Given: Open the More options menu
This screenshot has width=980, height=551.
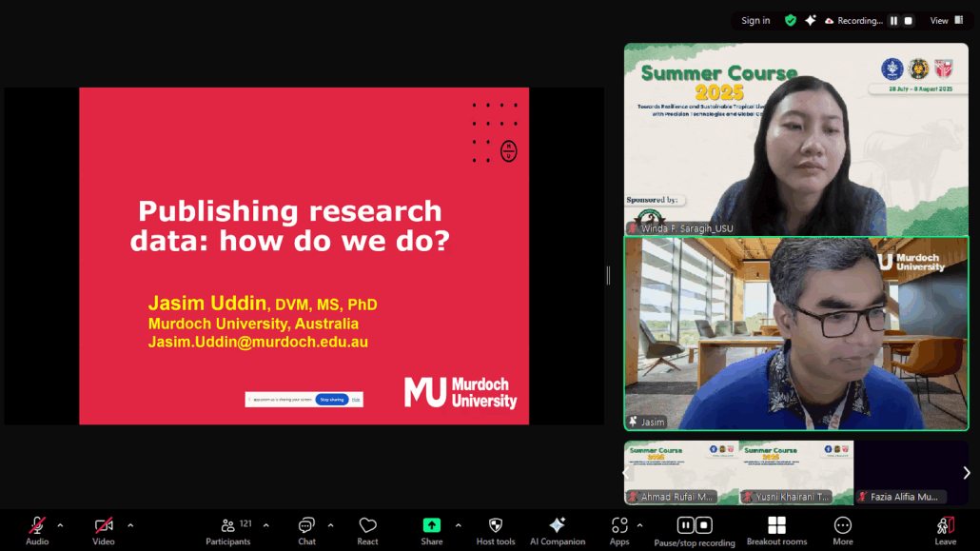Looking at the screenshot, I should pyautogui.click(x=842, y=529).
